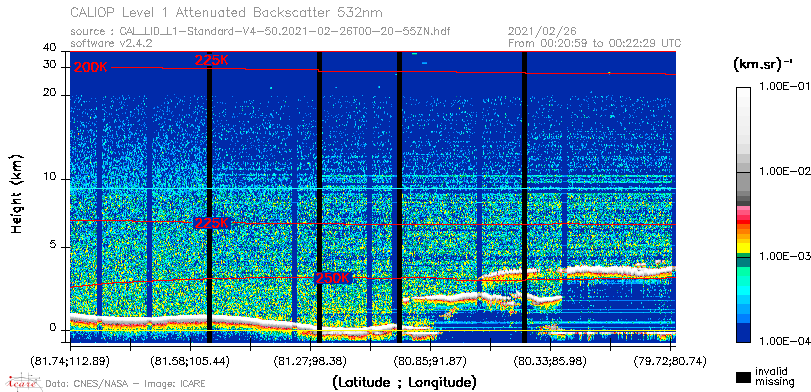811x392 pixels.
Task: Click the white top of the color scale
Action: 743,103
